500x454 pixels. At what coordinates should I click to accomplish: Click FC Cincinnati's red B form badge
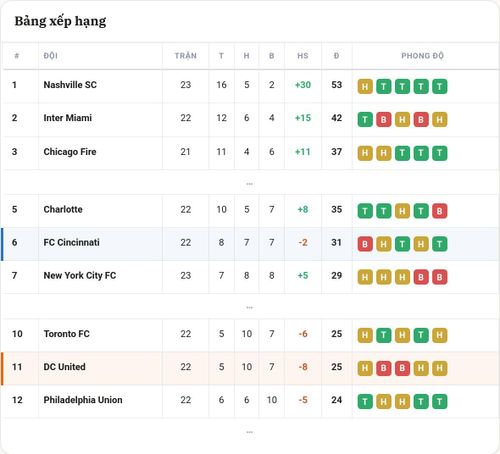(x=365, y=244)
